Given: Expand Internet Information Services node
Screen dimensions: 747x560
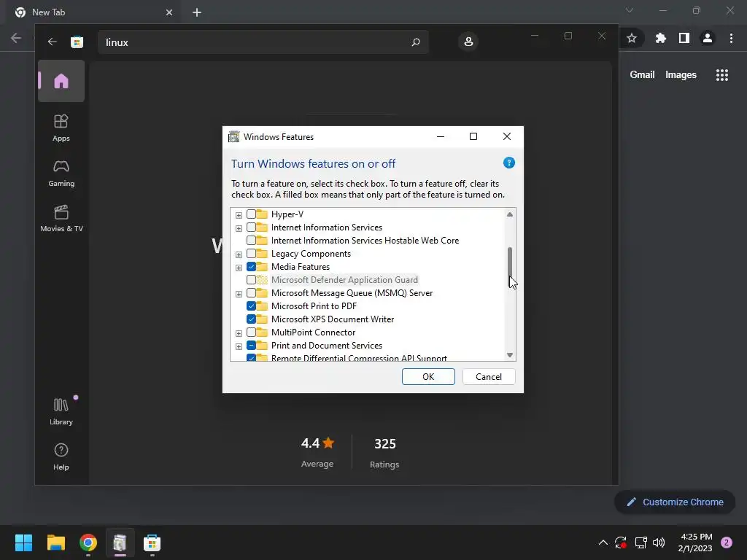Looking at the screenshot, I should tap(239, 228).
